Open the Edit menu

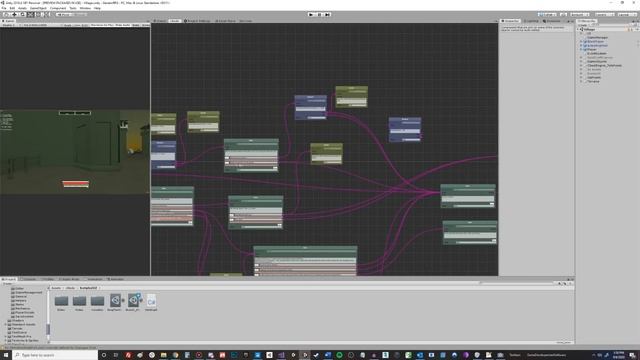pyautogui.click(x=12, y=8)
